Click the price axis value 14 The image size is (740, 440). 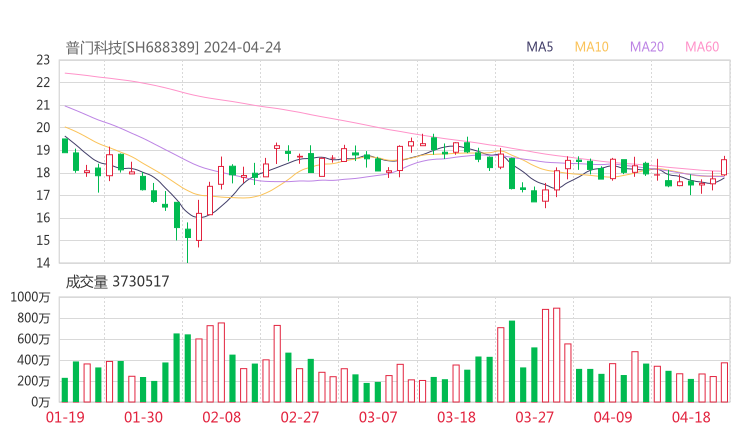click(43, 263)
